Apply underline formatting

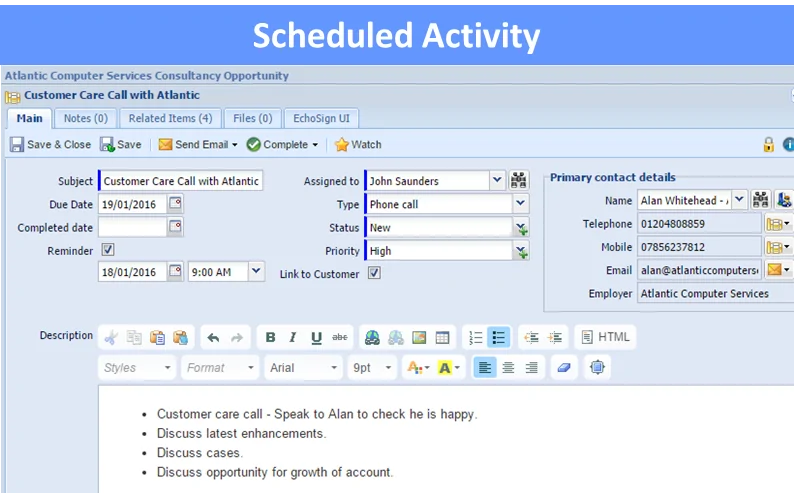pos(317,338)
